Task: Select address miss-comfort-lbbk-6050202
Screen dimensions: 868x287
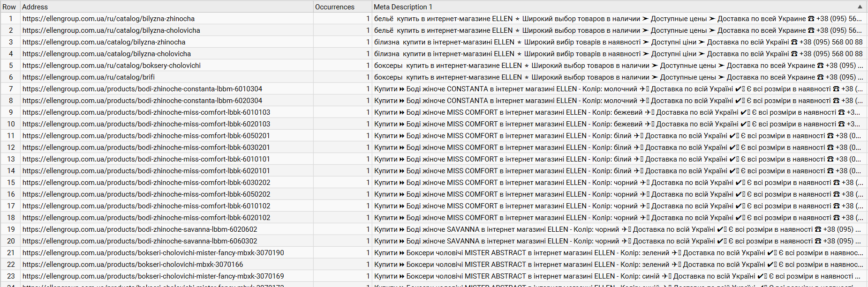Action: click(x=167, y=194)
